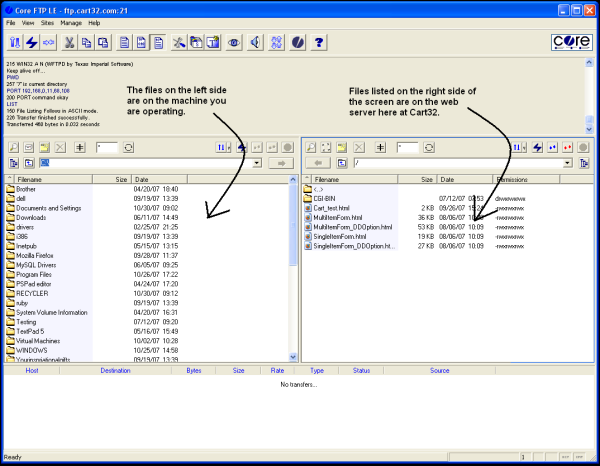Click the remote pane select-all bracket icon

click(x=326, y=147)
